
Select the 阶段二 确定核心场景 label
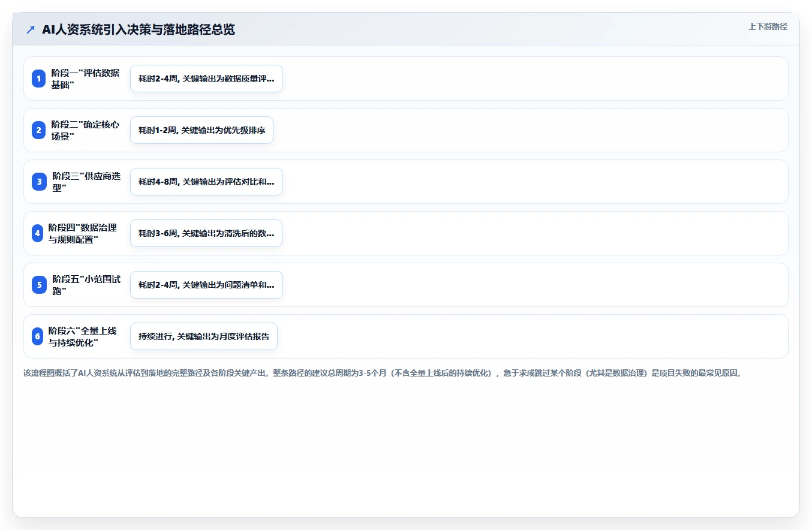(x=85, y=130)
